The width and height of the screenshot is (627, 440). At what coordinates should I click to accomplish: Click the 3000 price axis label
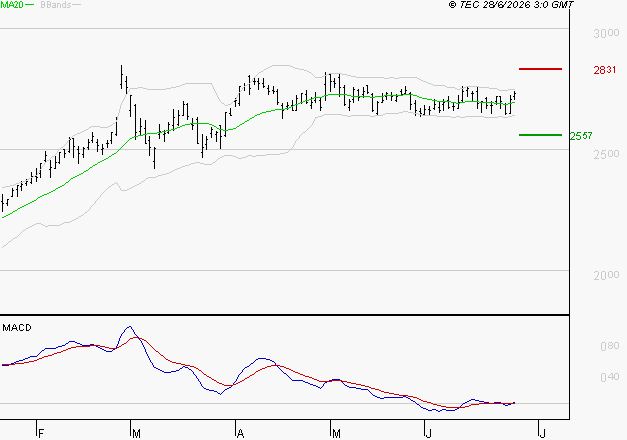click(x=606, y=33)
